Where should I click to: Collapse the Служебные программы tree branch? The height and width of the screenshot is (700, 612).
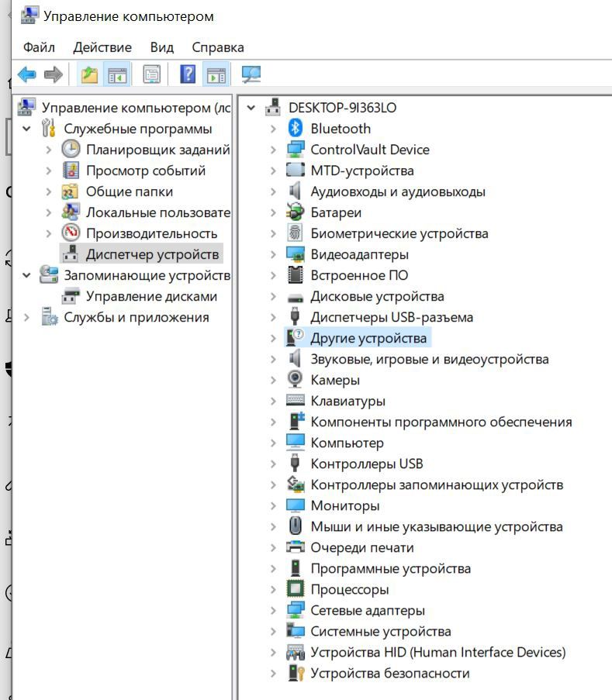tap(27, 129)
